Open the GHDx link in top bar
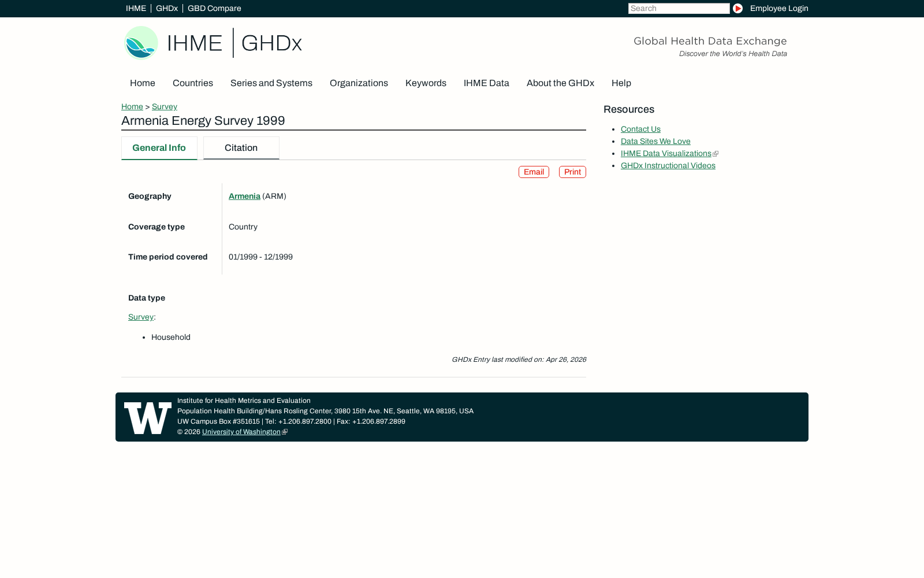Viewport: 924px width, 578px height. click(167, 9)
